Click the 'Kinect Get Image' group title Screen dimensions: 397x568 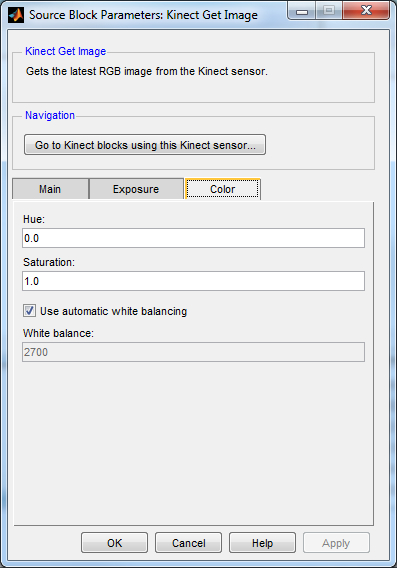coord(66,51)
